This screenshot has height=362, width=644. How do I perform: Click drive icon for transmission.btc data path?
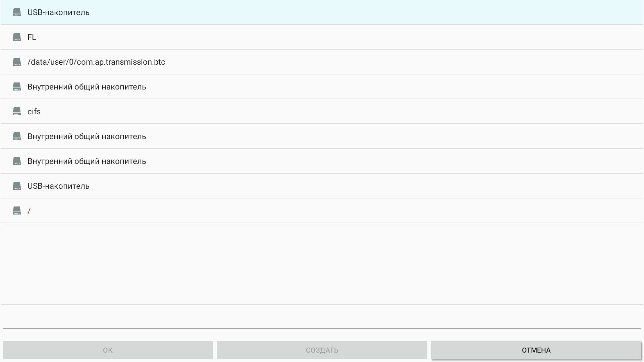click(x=16, y=62)
